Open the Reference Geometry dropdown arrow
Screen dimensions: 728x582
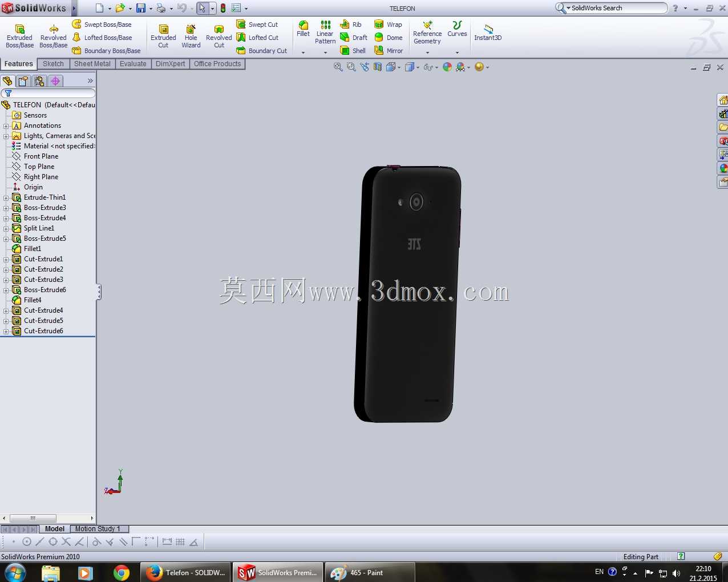click(x=427, y=52)
